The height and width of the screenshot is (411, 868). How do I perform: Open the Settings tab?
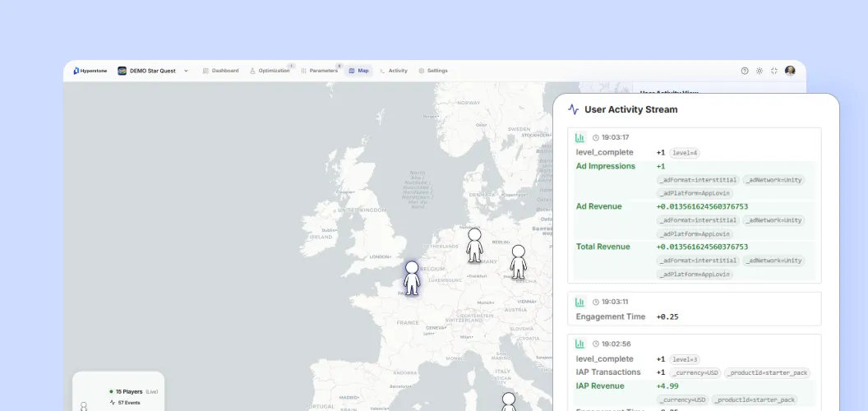tap(433, 71)
